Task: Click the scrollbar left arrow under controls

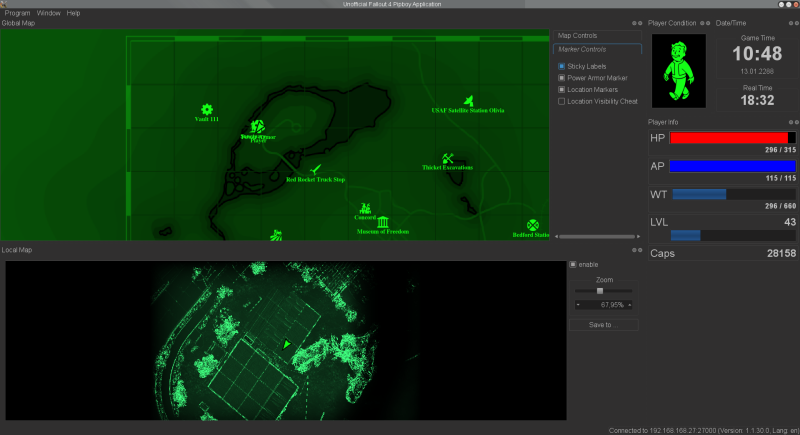Action: 556,237
